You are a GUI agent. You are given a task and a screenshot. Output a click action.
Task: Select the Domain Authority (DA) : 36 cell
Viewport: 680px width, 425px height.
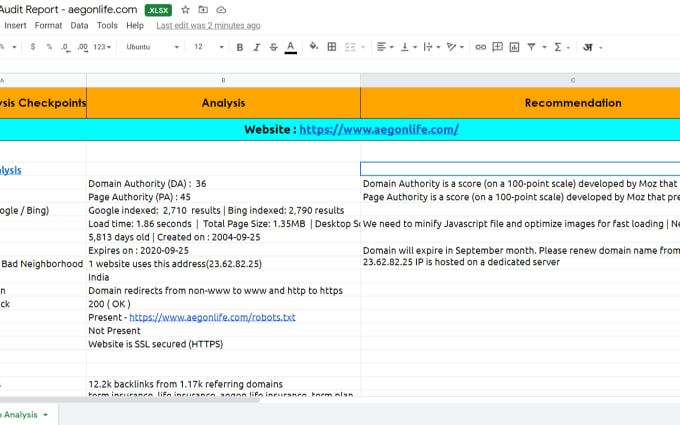(x=223, y=183)
